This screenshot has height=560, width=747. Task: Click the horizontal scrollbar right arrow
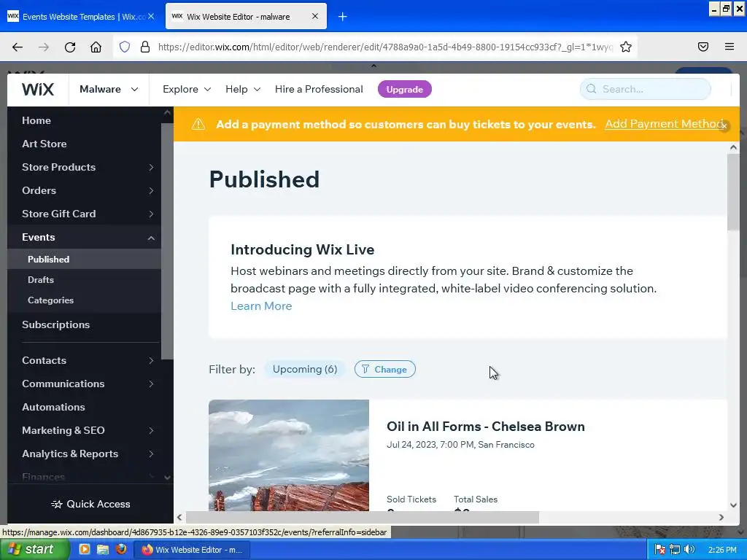721,517
